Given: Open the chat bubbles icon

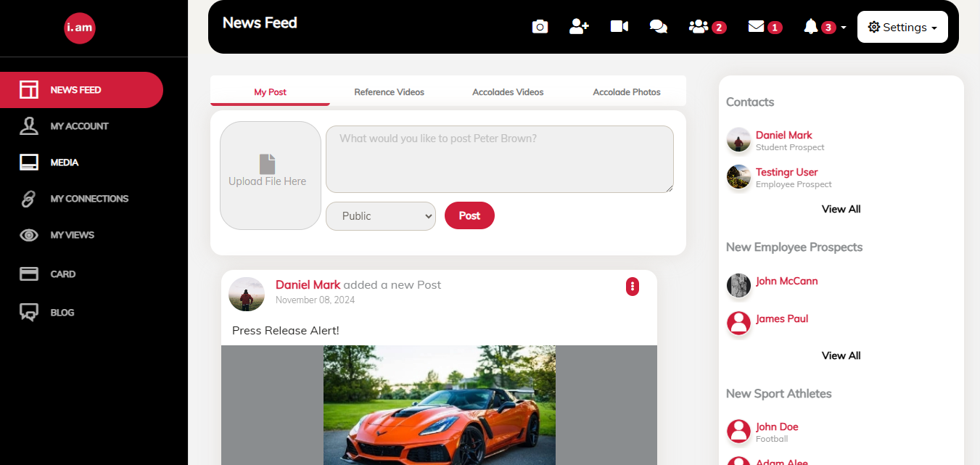Looking at the screenshot, I should (659, 27).
